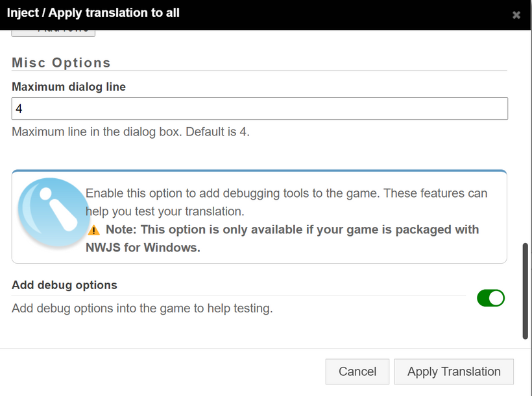
Task: Close the Inject / Apply translation dialog
Action: pyautogui.click(x=516, y=15)
